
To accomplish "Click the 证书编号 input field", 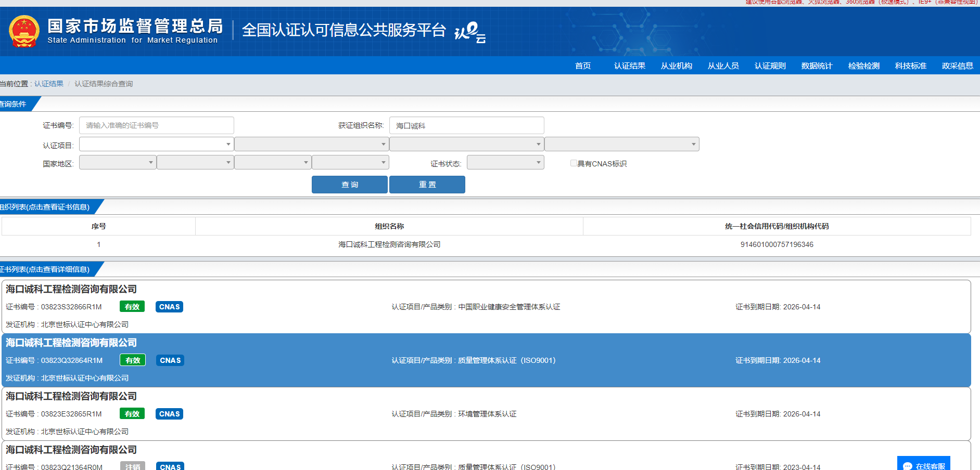I will (156, 125).
